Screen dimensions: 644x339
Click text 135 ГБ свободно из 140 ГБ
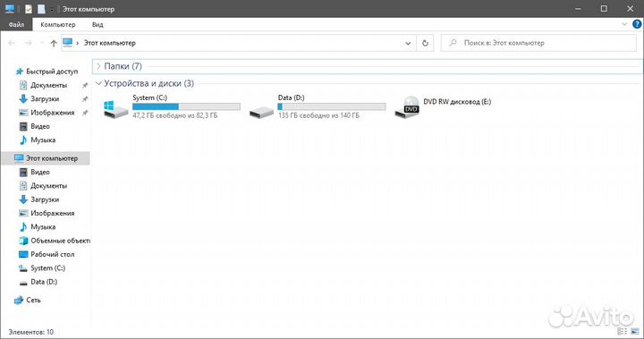[x=318, y=115]
